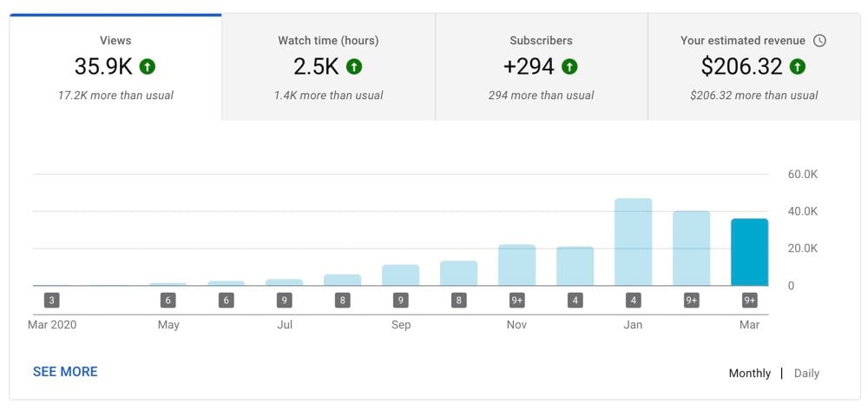Switch to the Subscribers tab

click(541, 67)
